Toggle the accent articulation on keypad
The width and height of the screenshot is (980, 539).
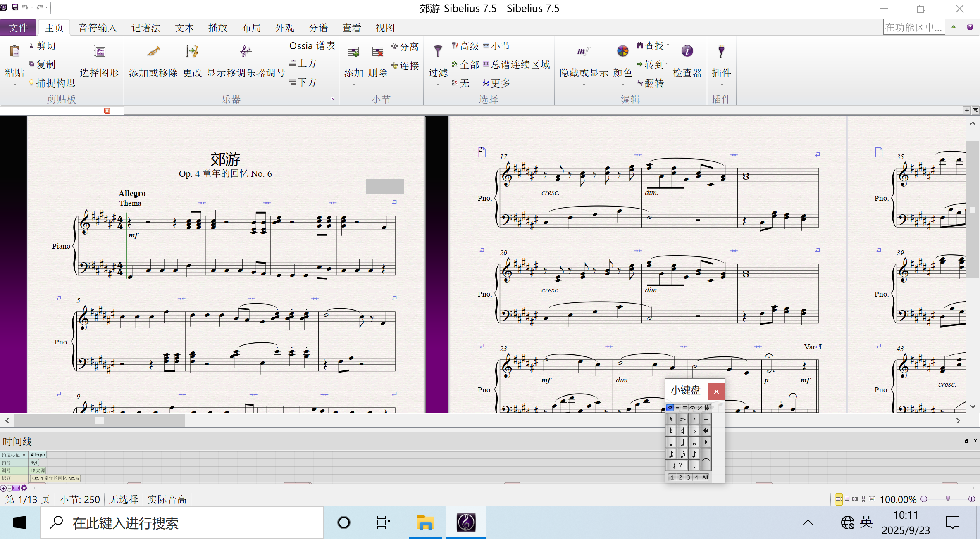(x=683, y=419)
